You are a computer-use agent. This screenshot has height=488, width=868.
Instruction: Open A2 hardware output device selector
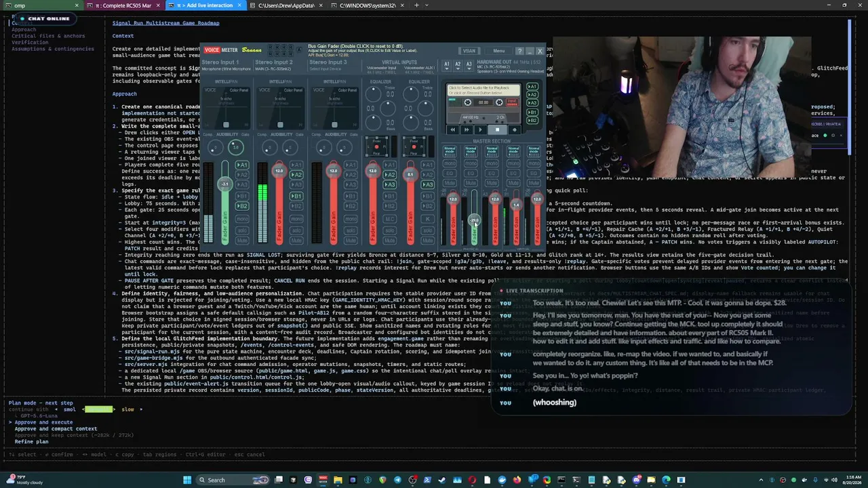coord(458,65)
